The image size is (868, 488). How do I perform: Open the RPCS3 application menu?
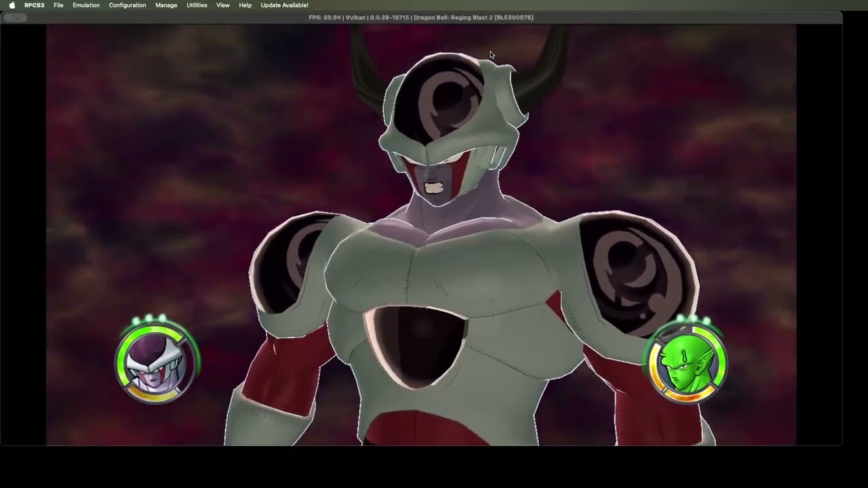(x=34, y=5)
